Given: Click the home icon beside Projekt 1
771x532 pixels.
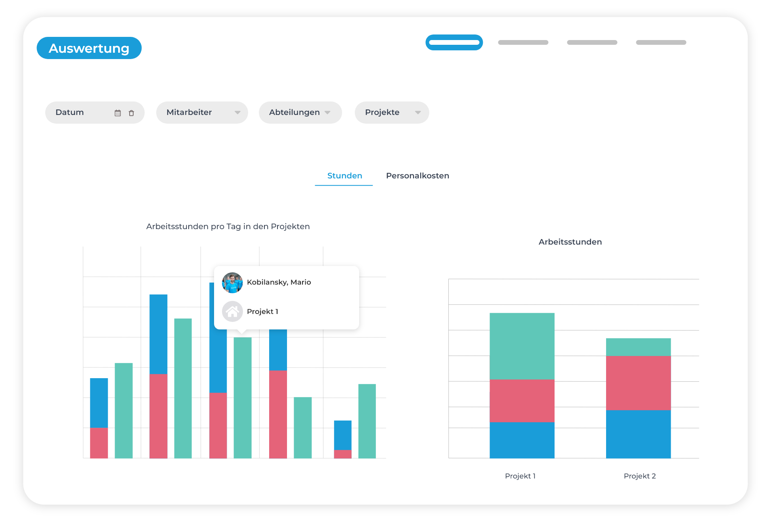Looking at the screenshot, I should point(233,312).
